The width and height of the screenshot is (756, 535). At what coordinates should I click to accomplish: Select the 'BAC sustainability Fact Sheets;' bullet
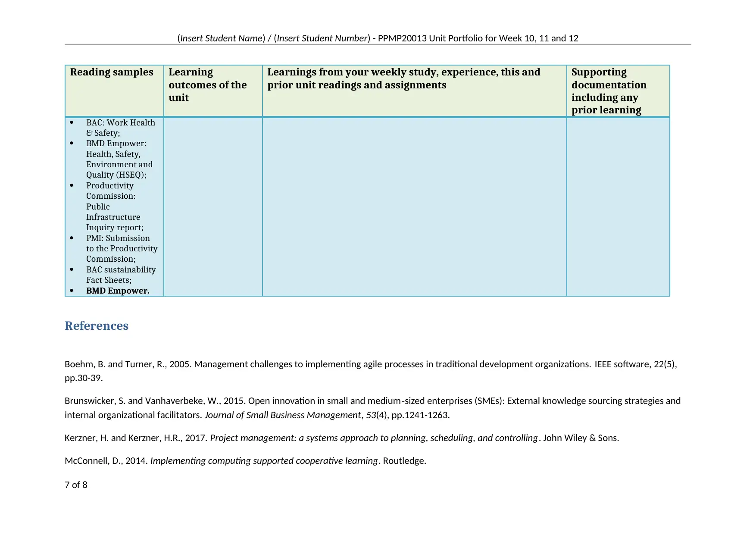pyautogui.click(x=121, y=275)
